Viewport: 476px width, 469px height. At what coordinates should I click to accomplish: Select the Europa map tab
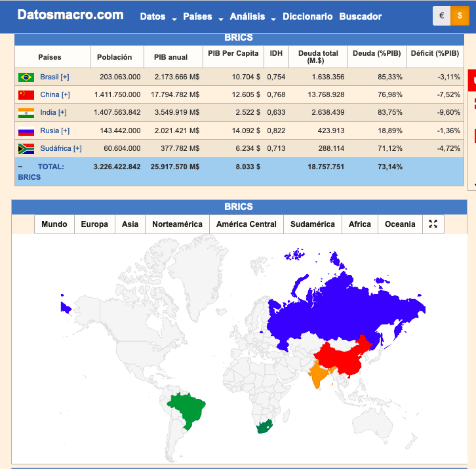pos(94,224)
